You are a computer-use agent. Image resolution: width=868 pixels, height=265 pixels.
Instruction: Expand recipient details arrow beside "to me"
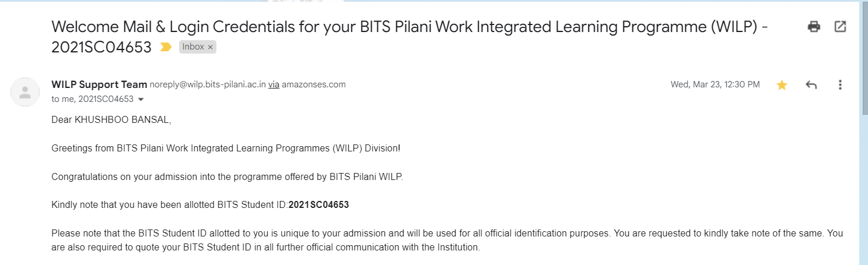pyautogui.click(x=141, y=100)
